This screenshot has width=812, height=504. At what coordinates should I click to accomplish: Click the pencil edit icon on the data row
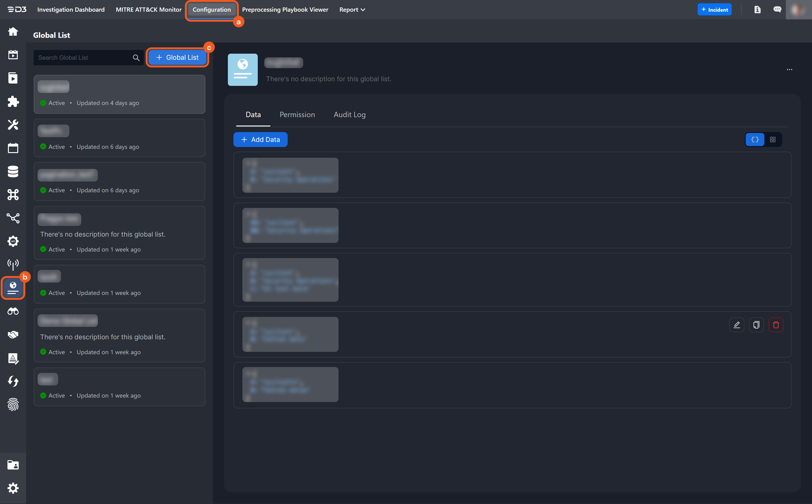click(737, 325)
